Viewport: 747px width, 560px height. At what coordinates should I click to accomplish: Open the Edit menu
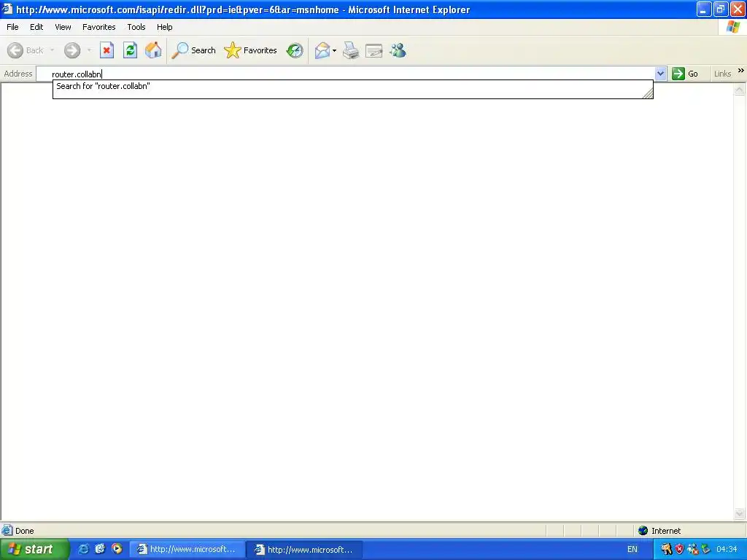tap(36, 27)
